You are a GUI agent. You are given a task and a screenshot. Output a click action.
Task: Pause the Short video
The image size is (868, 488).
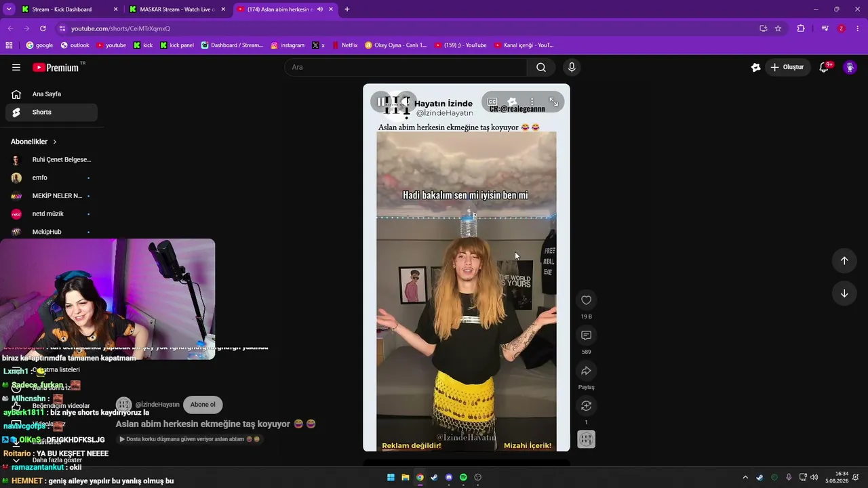[x=380, y=102]
